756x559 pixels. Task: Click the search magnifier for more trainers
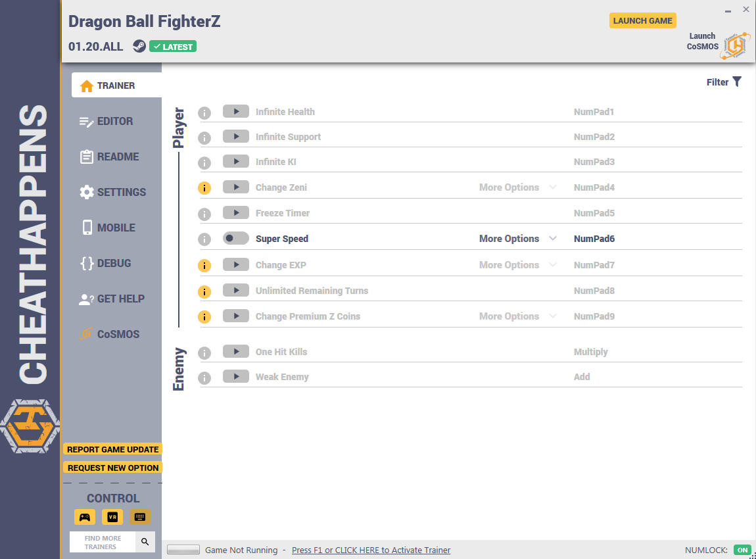click(x=145, y=542)
